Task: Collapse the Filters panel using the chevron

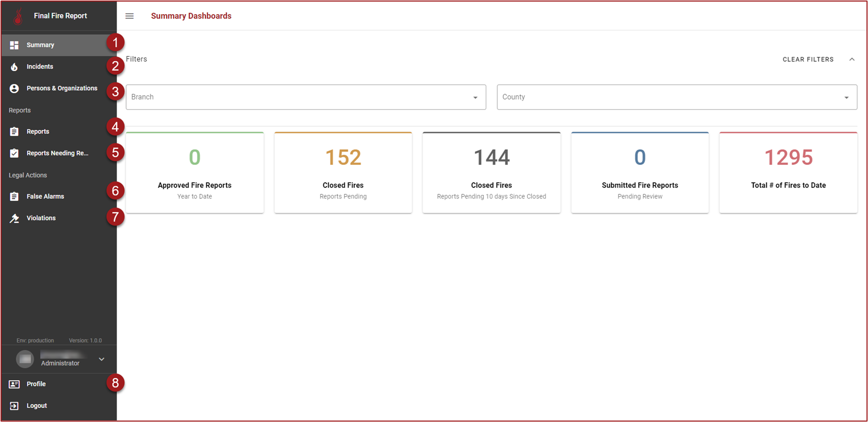Action: [852, 59]
